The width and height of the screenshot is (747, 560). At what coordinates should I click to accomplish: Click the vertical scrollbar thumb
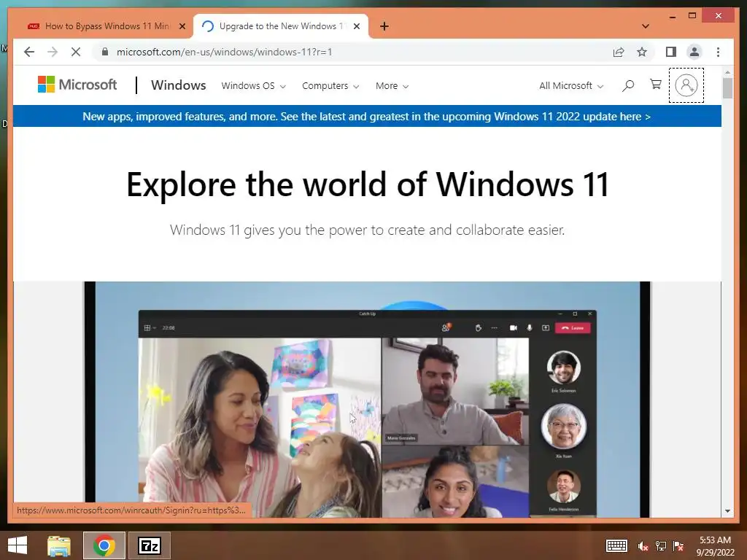coord(727,88)
